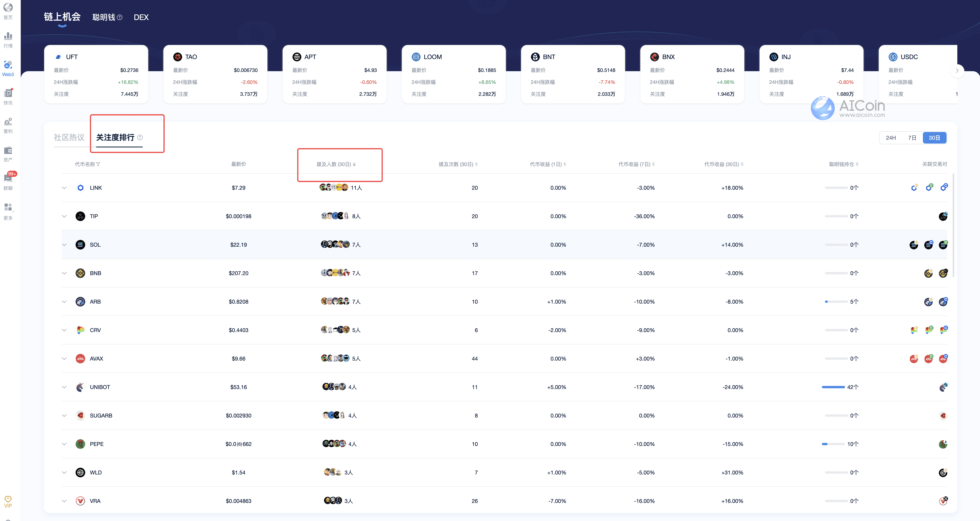Screen dimensions: 980x521
Task: Switch to the 聪明钱 tab
Action: pyautogui.click(x=103, y=18)
